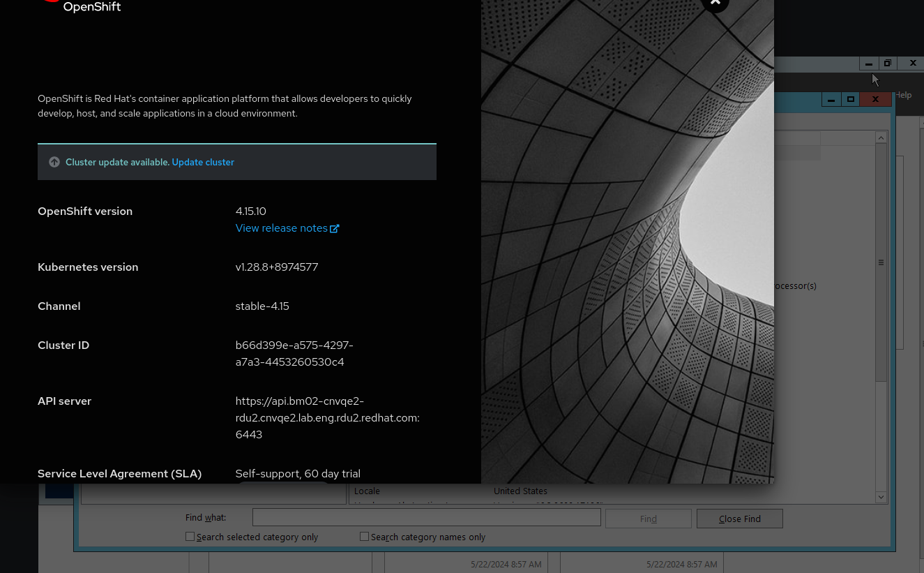This screenshot has width=924, height=573.
Task: Click the cluster update arrow icon
Action: pos(54,162)
